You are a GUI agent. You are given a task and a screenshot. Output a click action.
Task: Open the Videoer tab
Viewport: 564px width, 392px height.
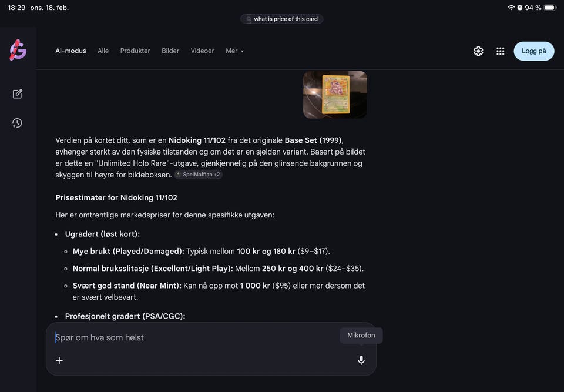click(203, 51)
